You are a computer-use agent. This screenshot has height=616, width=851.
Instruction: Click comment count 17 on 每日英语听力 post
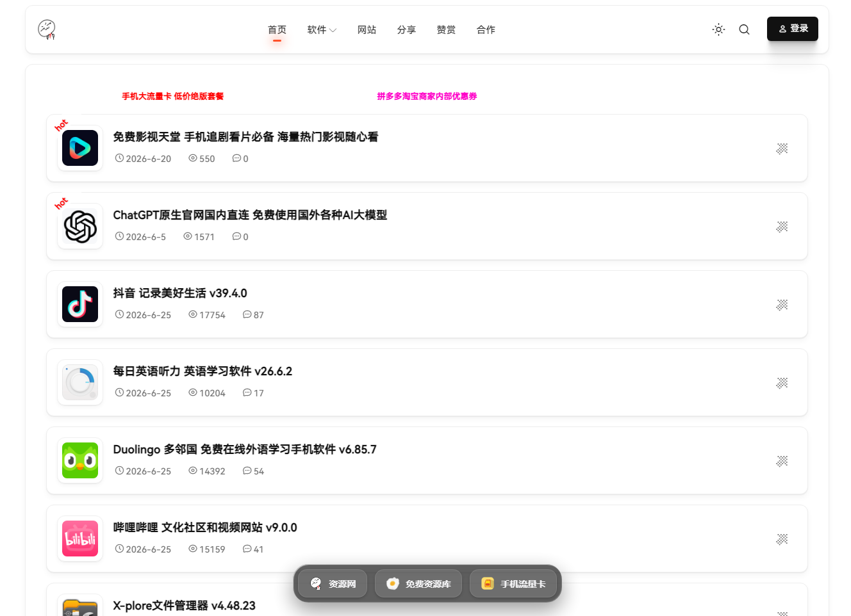coord(253,393)
